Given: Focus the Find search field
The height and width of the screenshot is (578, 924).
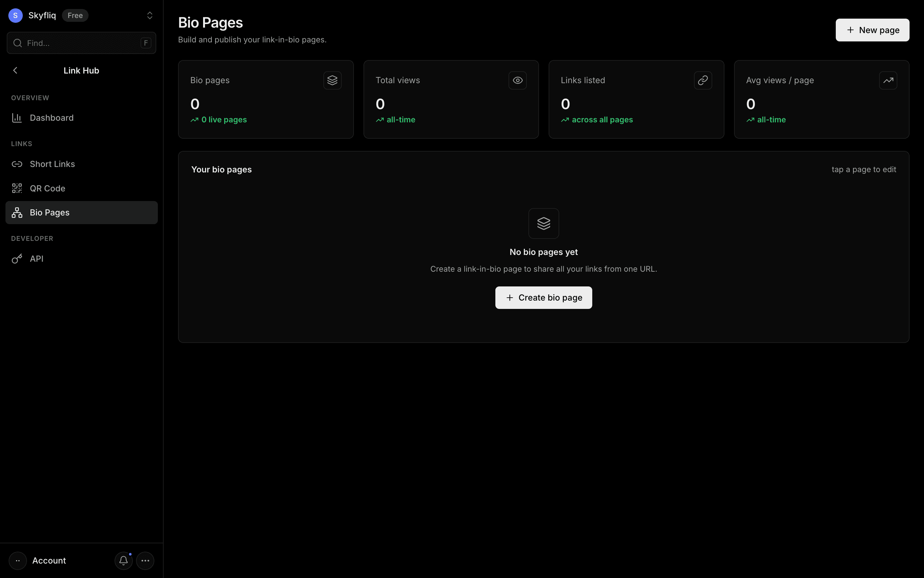Looking at the screenshot, I should click(81, 43).
